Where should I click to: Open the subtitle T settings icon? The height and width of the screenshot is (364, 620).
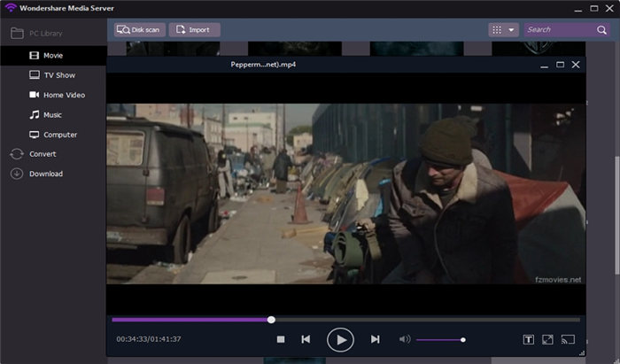[528, 339]
